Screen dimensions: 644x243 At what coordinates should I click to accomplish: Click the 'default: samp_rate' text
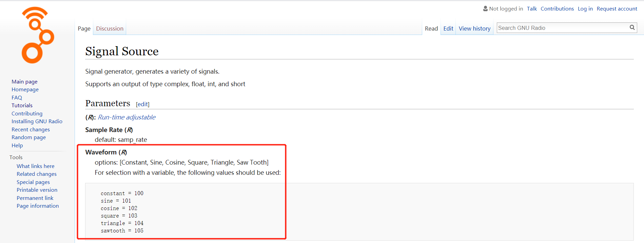(121, 140)
